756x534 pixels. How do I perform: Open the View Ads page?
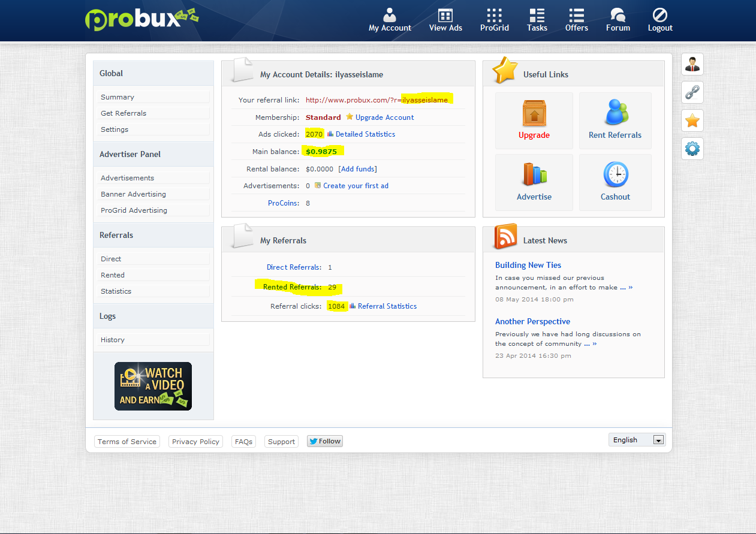(445, 20)
